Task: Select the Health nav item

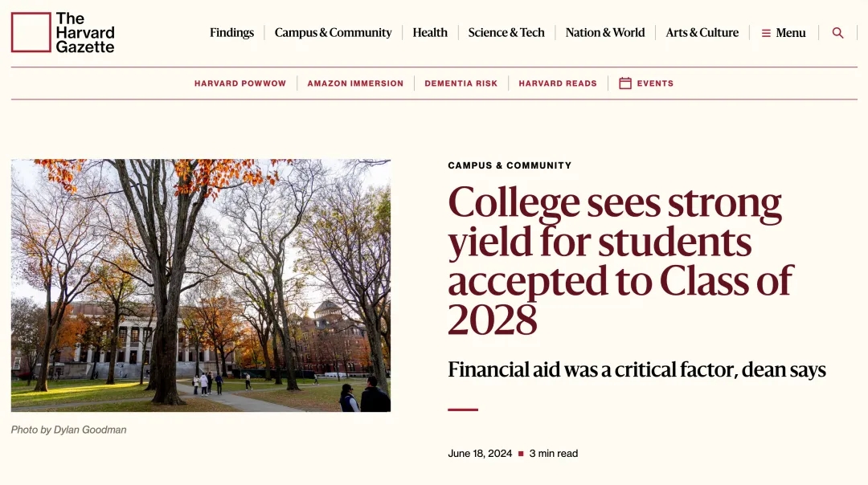Action: (430, 33)
